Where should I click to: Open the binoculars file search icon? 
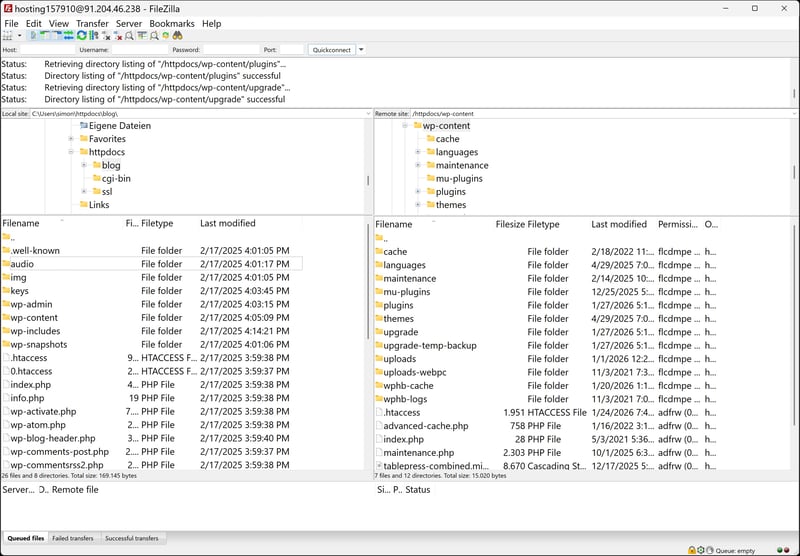(177, 35)
